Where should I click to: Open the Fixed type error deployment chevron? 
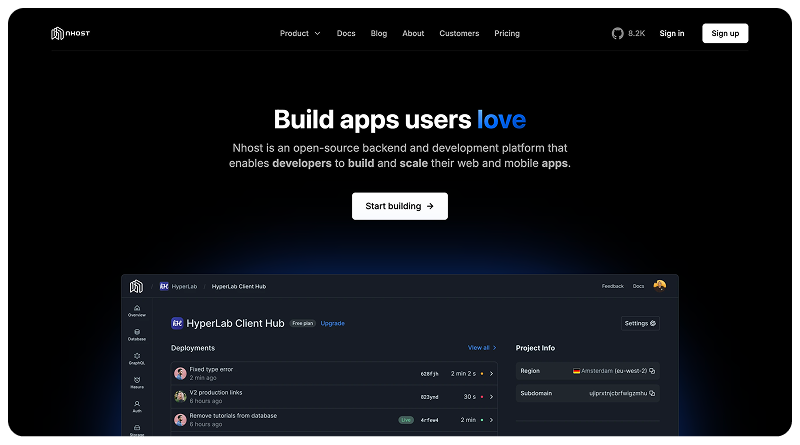[491, 374]
